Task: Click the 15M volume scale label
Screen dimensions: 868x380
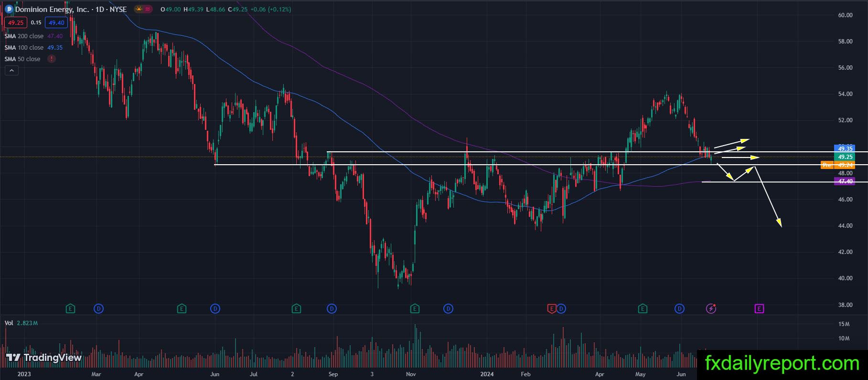Action: click(x=844, y=324)
